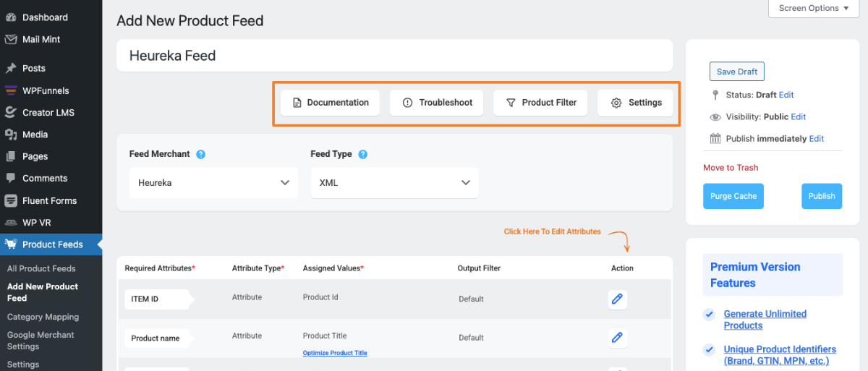Click Edit next to Visibility: Public
Viewport: 868px width, 371px height.
pyautogui.click(x=798, y=116)
